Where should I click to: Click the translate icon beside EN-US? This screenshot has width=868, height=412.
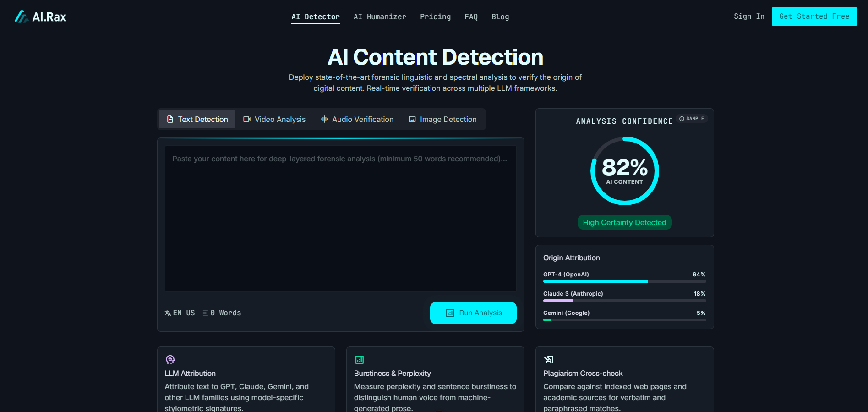[x=168, y=313]
